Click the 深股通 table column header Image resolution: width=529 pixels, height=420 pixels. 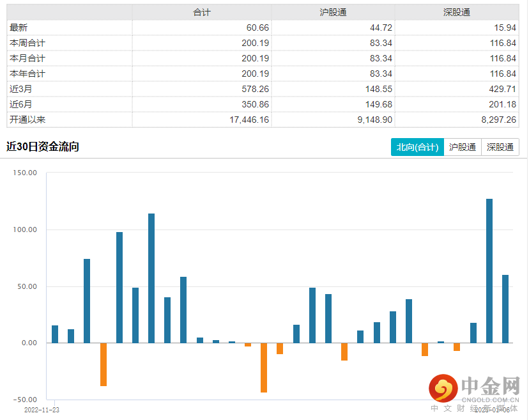pyautogui.click(x=457, y=12)
